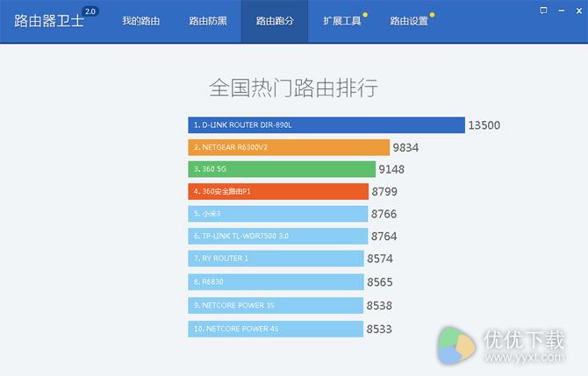
Task: Click the score value 13500
Action: coord(484,125)
